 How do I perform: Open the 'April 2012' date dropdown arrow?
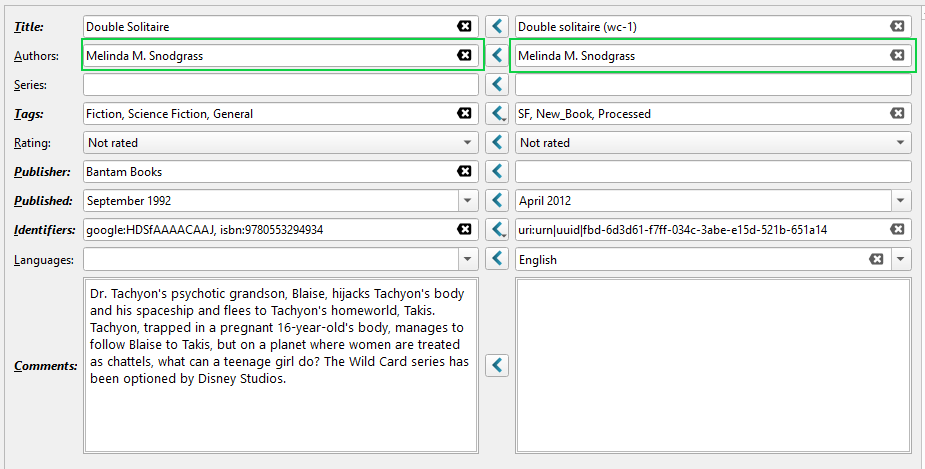coord(901,201)
